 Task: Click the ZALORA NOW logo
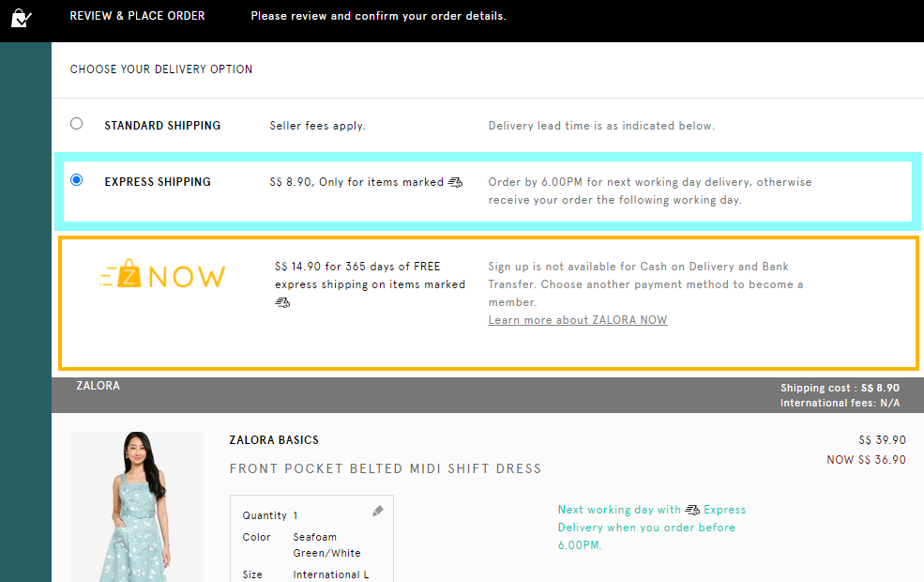161,276
